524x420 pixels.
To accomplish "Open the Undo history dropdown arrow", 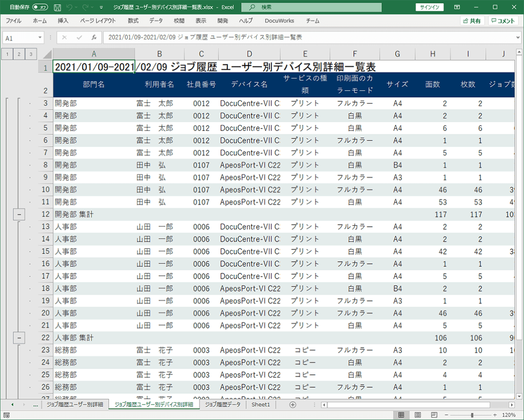I will tap(76, 7).
